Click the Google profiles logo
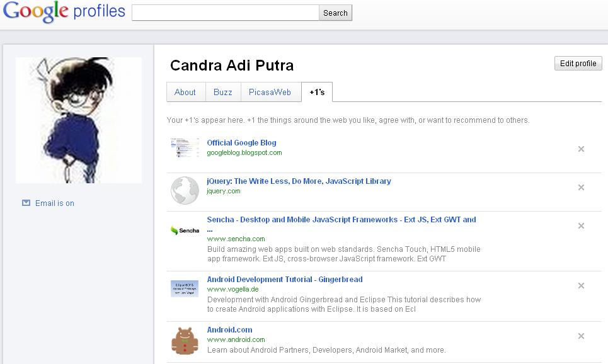 [64, 12]
